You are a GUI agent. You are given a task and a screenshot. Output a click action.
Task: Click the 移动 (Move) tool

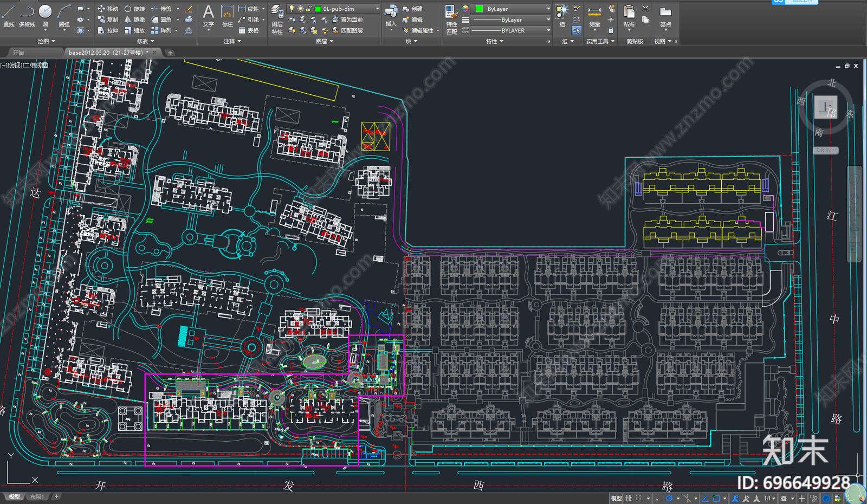click(x=107, y=9)
